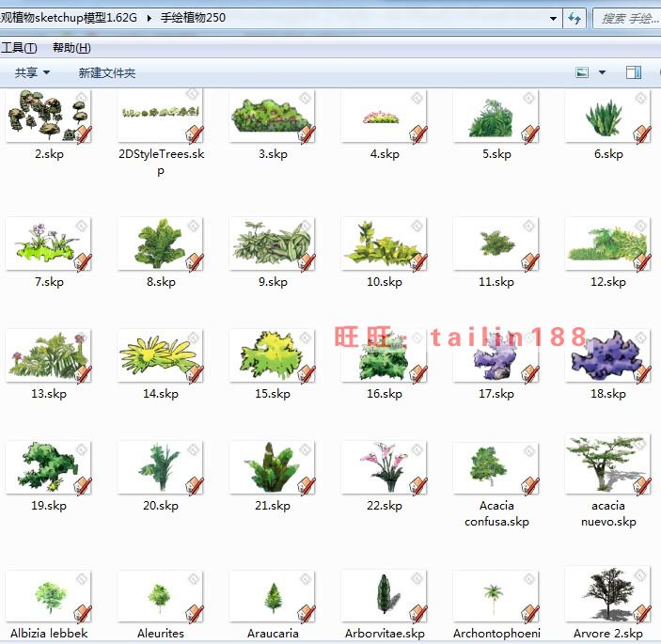Select the 15.skp plant icon
661x644 pixels.
tap(273, 355)
